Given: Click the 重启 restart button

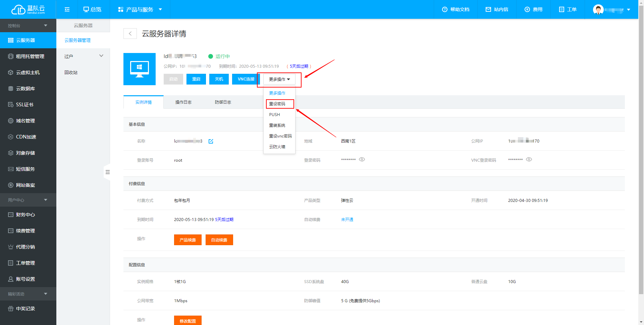Looking at the screenshot, I should point(196,79).
